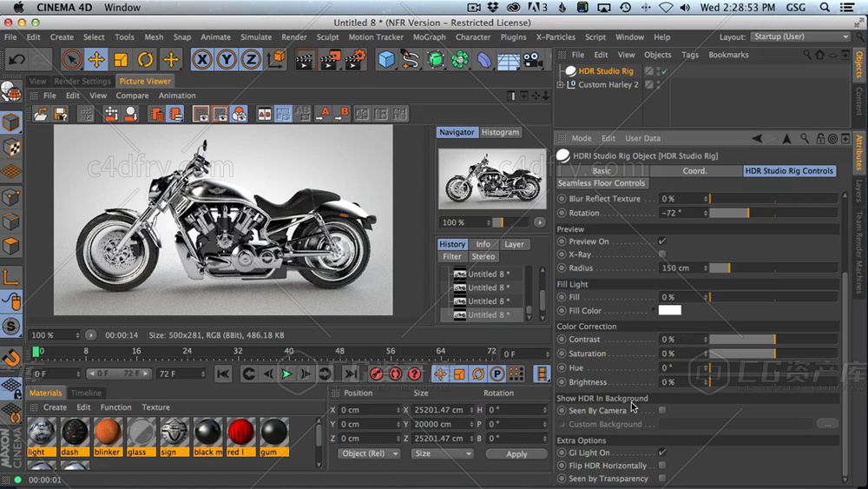This screenshot has width=868, height=489.
Task: Click Set as B icon
Action: [341, 114]
